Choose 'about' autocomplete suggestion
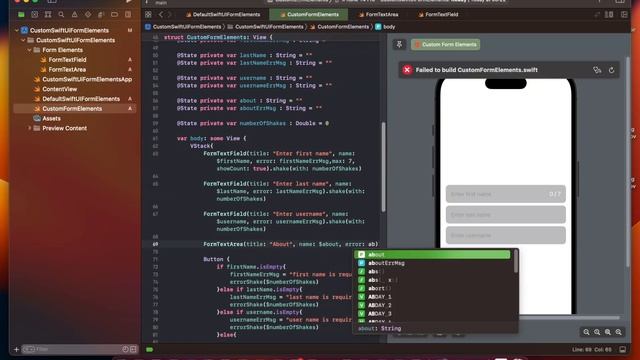The width and height of the screenshot is (640, 360). [x=433, y=255]
